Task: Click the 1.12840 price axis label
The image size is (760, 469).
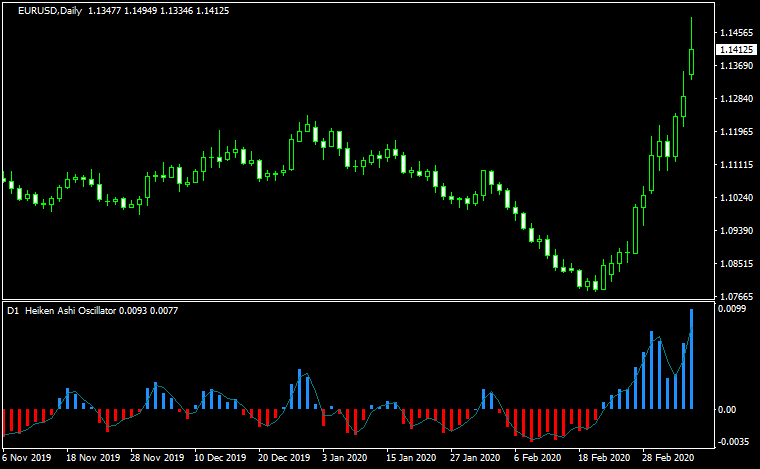Action: tap(735, 99)
